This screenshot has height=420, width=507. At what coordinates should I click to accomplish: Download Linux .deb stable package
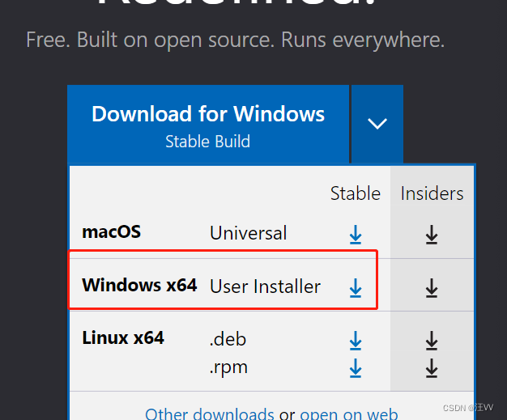356,341
